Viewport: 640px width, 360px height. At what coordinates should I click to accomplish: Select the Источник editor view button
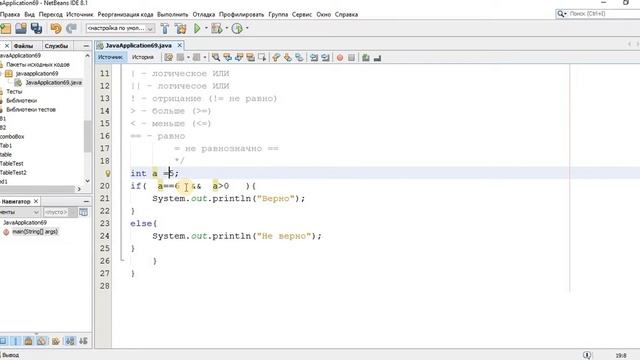110,57
